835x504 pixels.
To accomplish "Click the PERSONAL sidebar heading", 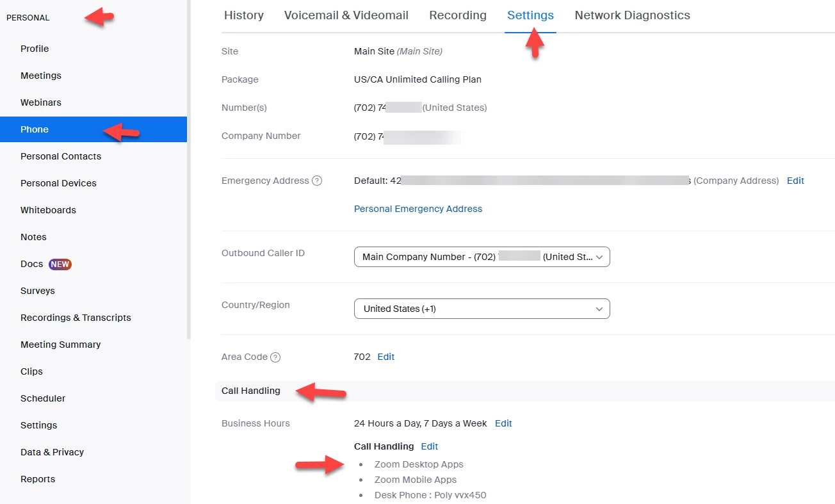I will tap(28, 18).
